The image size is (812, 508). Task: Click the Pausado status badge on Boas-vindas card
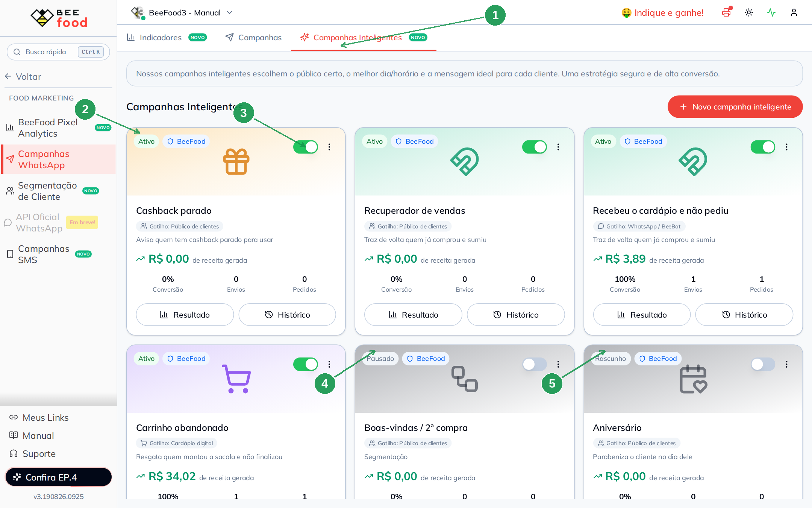pyautogui.click(x=380, y=359)
